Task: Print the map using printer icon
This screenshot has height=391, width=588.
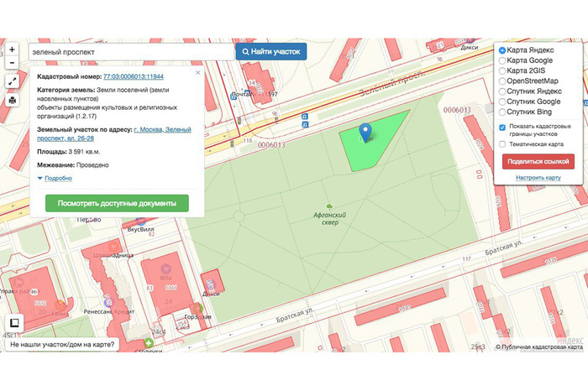Action: [12, 101]
